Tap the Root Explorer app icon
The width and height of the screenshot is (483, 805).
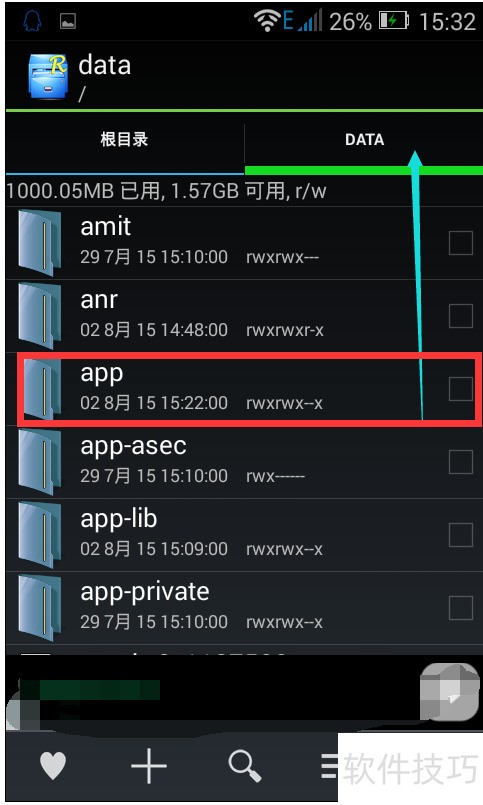48,76
